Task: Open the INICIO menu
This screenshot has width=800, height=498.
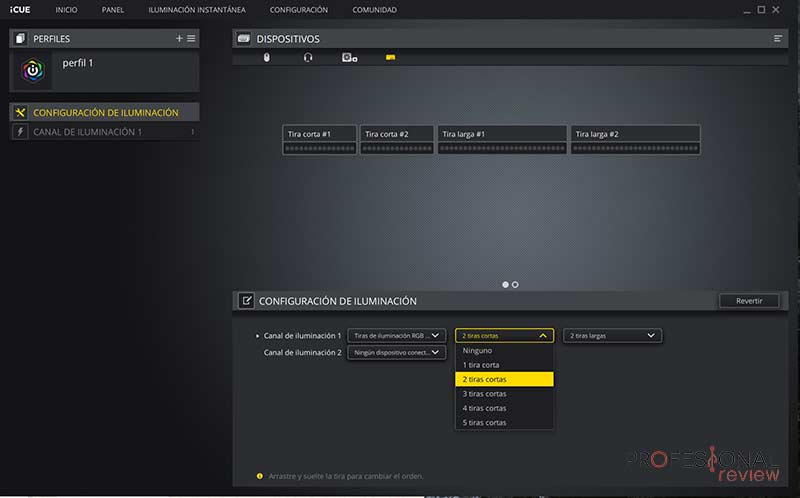Action: (66, 10)
